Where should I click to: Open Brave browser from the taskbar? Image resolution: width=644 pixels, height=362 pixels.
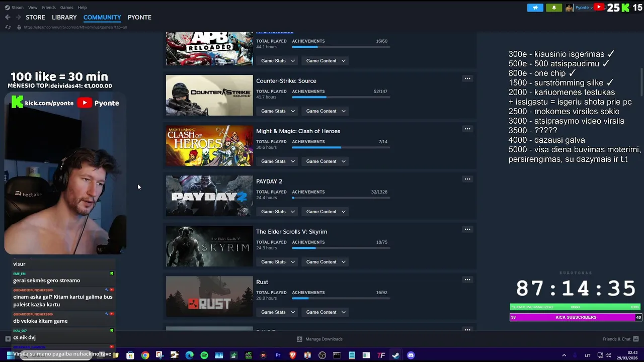tap(293, 355)
